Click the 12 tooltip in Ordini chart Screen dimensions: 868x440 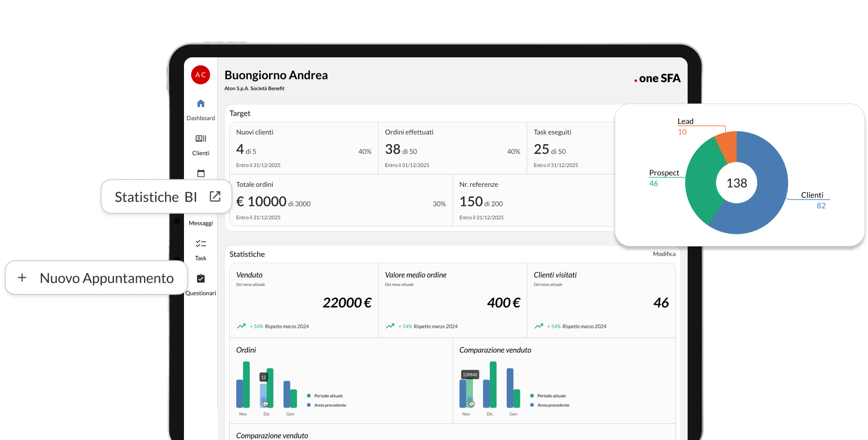click(x=264, y=377)
